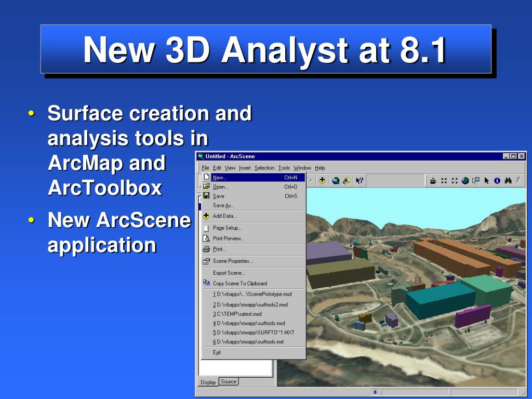Viewport: 532px width, 399px height.
Task: Select Page Setup... menu entry
Action: tap(254, 228)
